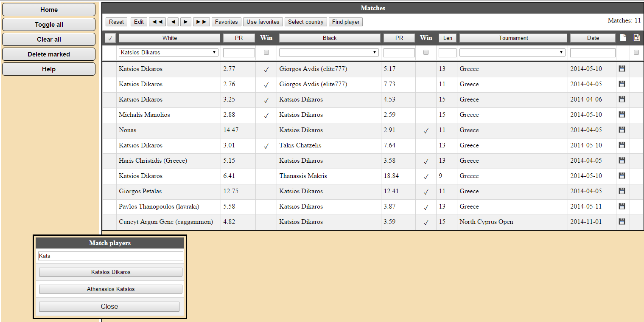Click the Match players search text field

click(110, 256)
